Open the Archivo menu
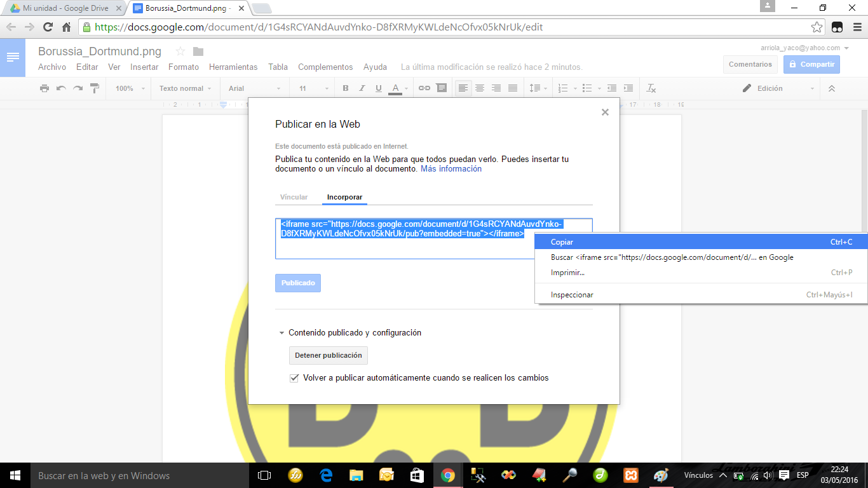This screenshot has width=868, height=488. 52,67
